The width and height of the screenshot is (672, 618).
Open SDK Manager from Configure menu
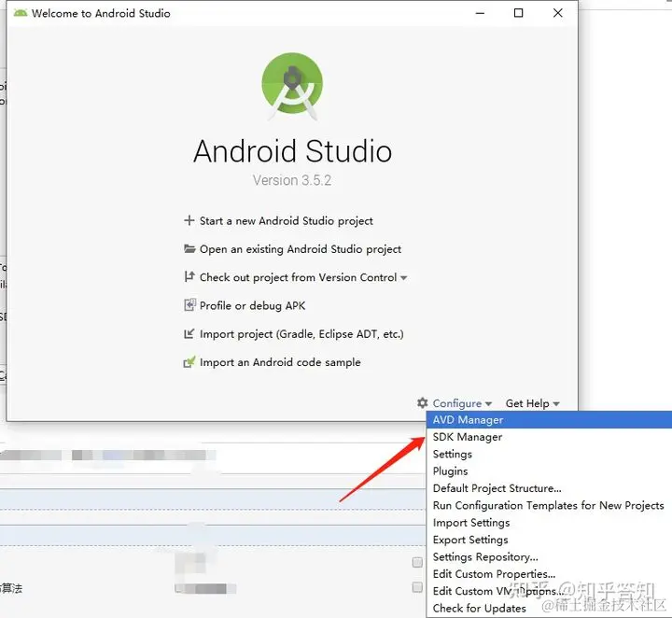click(x=549, y=437)
